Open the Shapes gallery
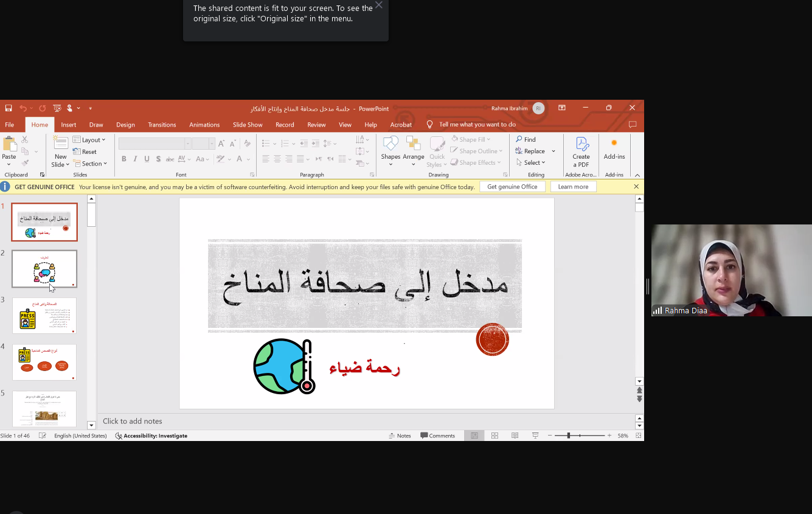812x514 pixels. (390, 150)
